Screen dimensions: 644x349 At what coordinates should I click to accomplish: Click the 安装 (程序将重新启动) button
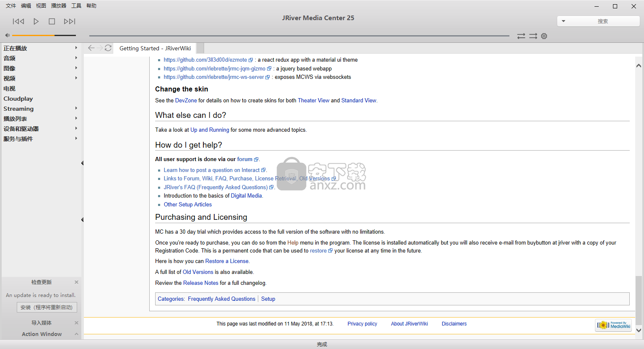47,307
